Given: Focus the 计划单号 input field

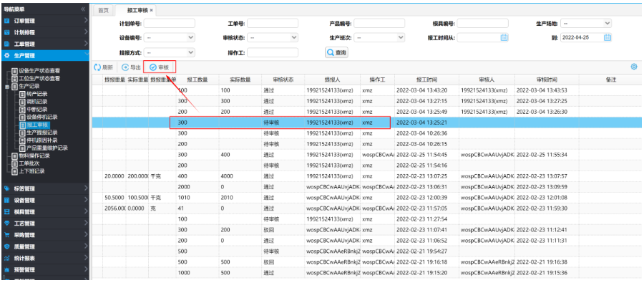Looking at the screenshot, I should click(x=169, y=23).
